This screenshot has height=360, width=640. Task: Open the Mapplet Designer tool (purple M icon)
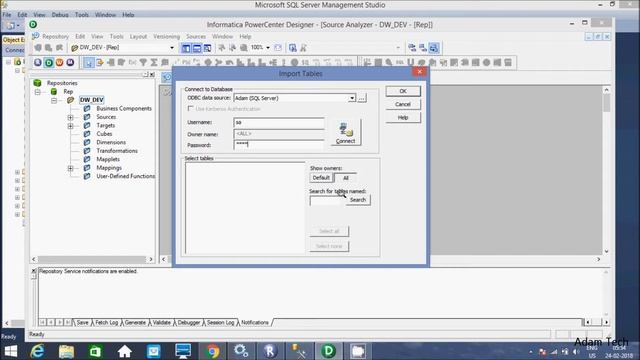point(70,62)
